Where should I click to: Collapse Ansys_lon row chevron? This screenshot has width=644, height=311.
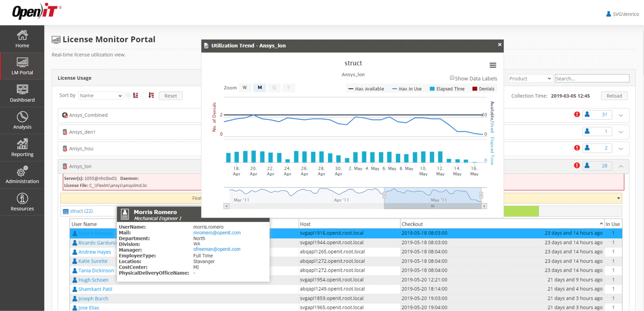(621, 166)
